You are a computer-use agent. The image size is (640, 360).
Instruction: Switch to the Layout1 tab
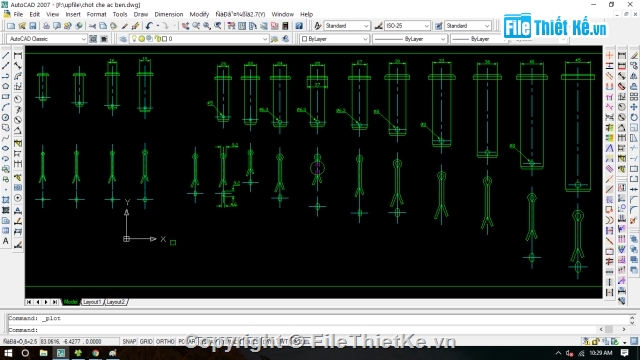92,302
